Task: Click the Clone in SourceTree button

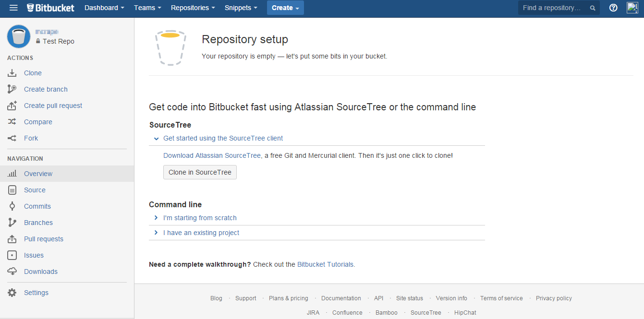Action: pyautogui.click(x=200, y=172)
